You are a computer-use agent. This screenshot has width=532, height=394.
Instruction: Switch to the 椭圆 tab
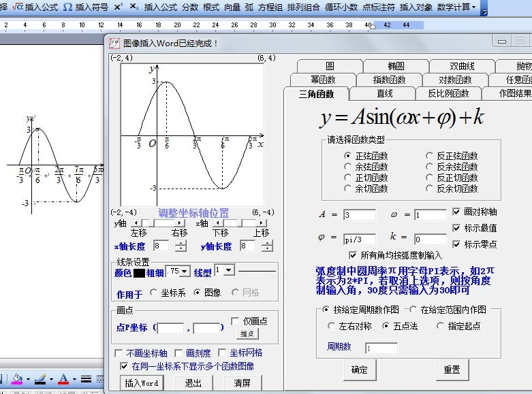[396, 67]
